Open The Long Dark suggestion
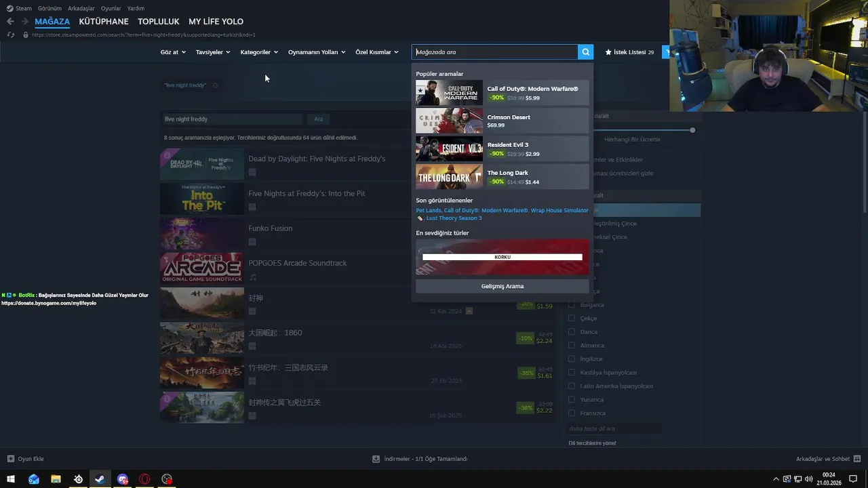868x488 pixels. click(x=502, y=176)
